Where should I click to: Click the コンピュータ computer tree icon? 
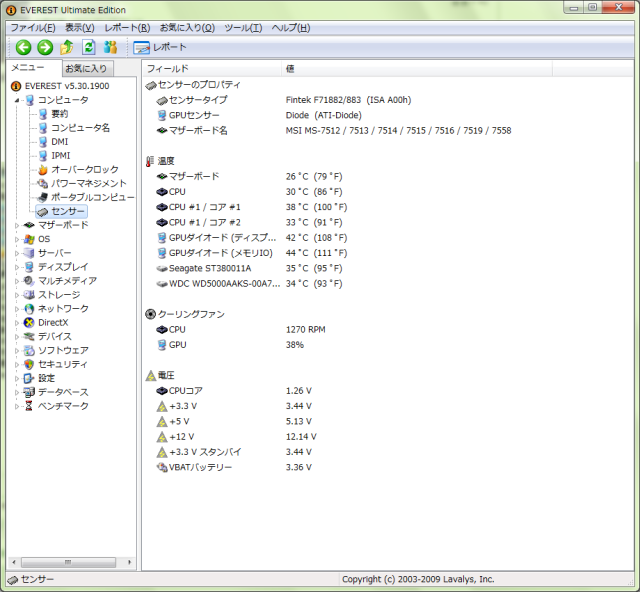point(30,100)
